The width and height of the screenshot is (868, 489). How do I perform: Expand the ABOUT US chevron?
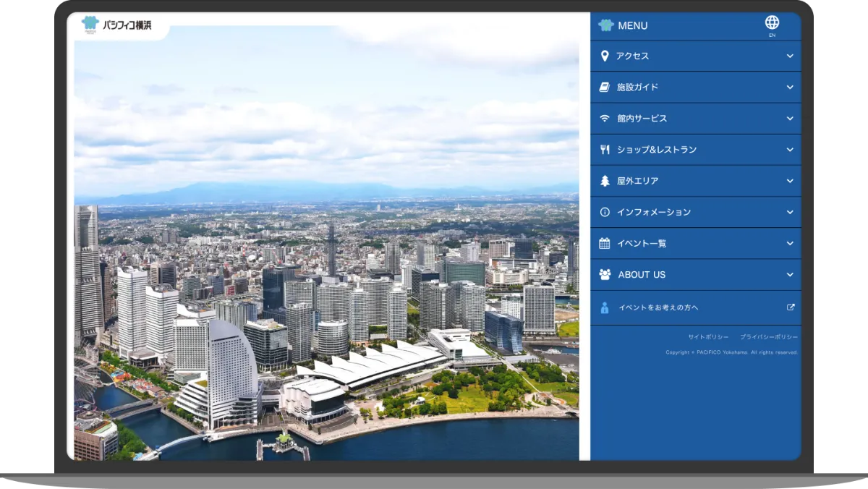click(790, 274)
